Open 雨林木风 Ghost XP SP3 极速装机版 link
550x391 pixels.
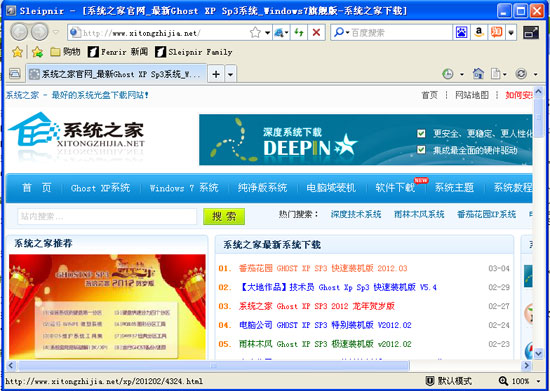pyautogui.click(x=325, y=344)
